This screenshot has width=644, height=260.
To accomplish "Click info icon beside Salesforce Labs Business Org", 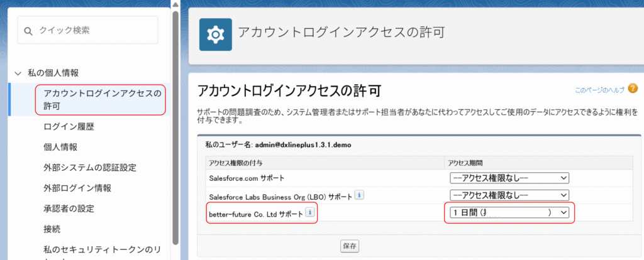I will coord(358,195).
